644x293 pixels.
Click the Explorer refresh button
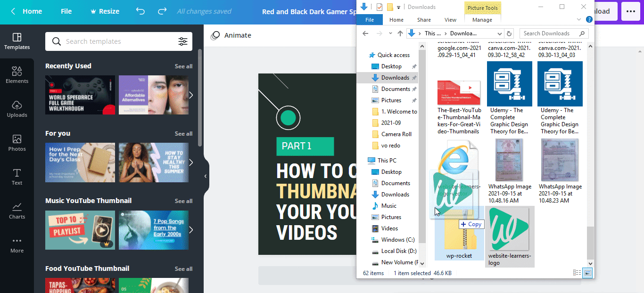[509, 33]
